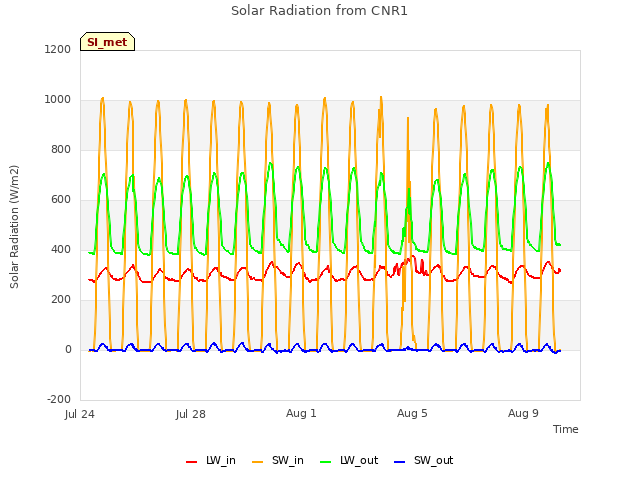Viewport: 640px width, 480px height.
Task: Click the Aug 1 x-axis label
Action: [x=301, y=413]
